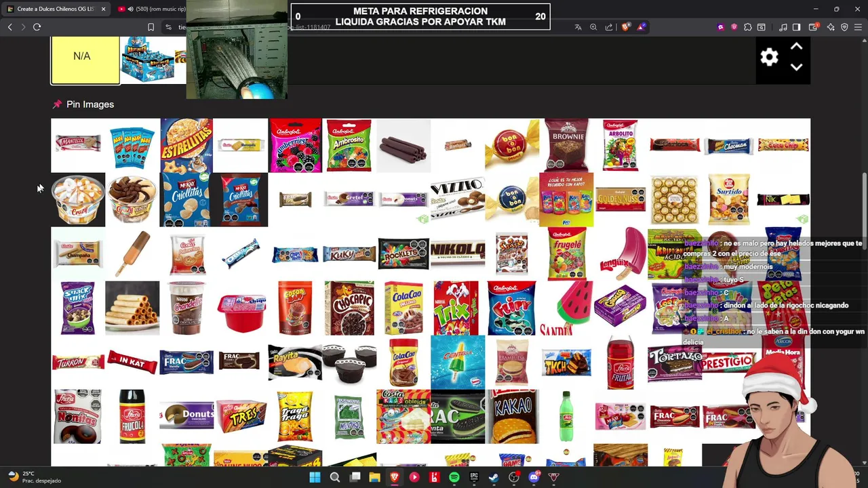The width and height of the screenshot is (868, 488).
Task: Open Brave Wallet icon
Action: click(814, 27)
